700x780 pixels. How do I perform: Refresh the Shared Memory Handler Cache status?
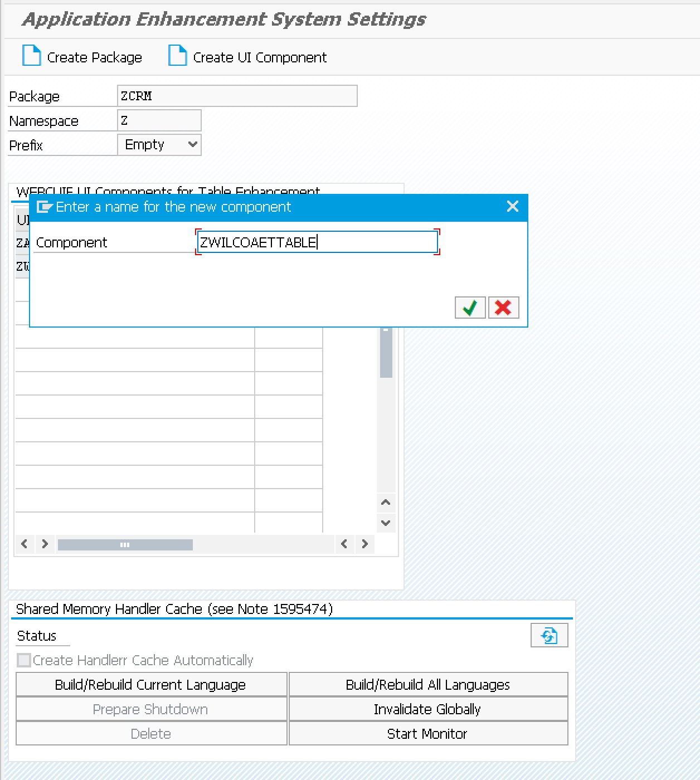(x=549, y=636)
